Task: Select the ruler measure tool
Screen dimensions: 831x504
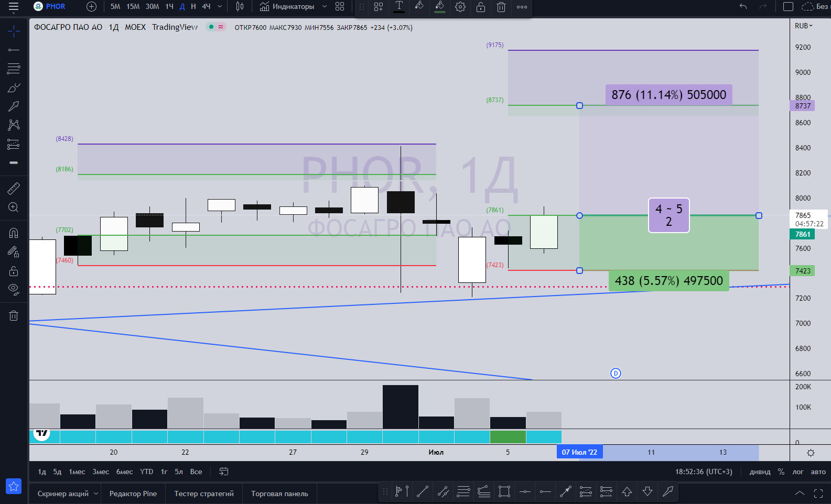Action: tap(14, 189)
